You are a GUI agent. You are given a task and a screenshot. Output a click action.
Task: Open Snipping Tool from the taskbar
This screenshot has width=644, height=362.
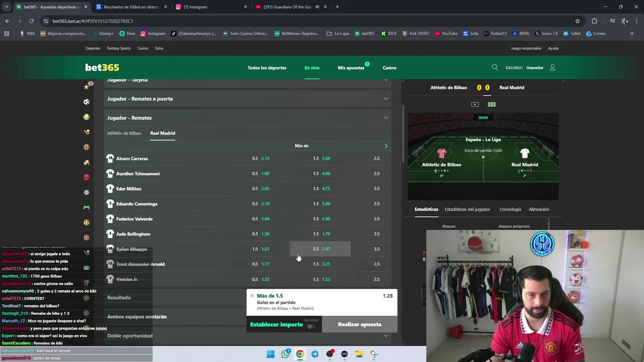[x=374, y=354]
